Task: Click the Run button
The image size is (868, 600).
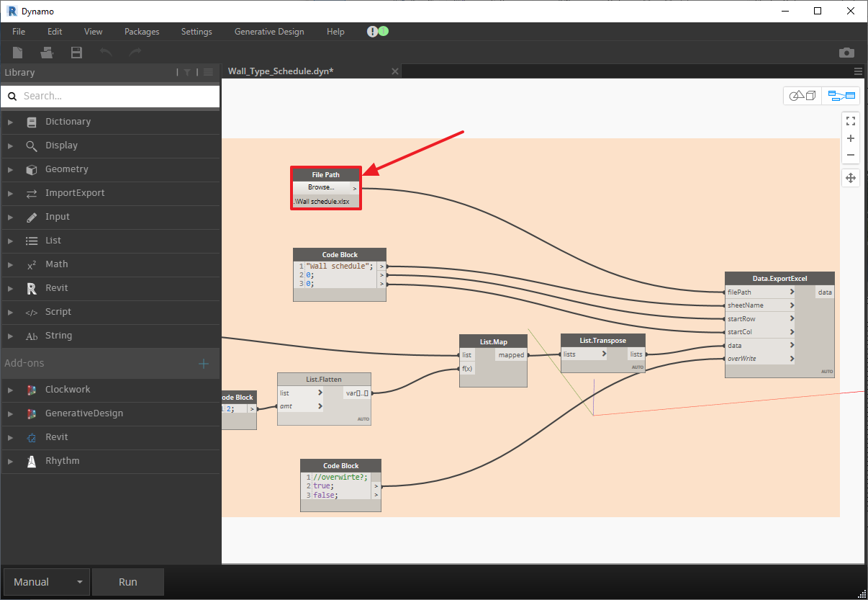Action: [x=128, y=581]
